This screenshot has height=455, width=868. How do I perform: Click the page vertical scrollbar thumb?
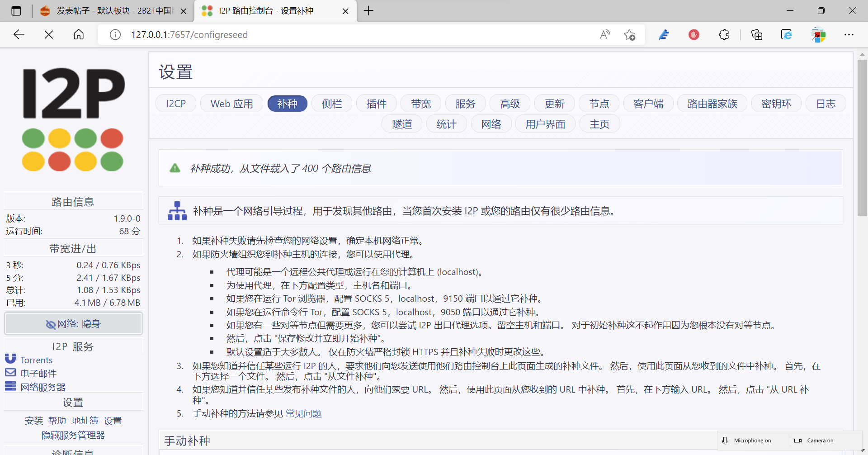click(x=862, y=137)
